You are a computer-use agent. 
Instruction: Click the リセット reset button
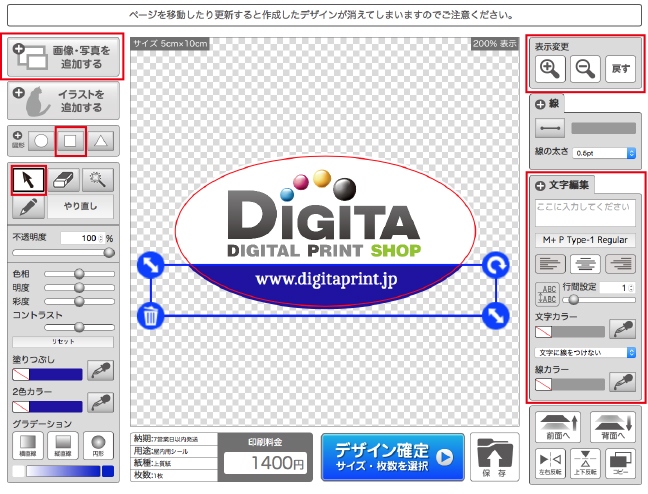63,341
